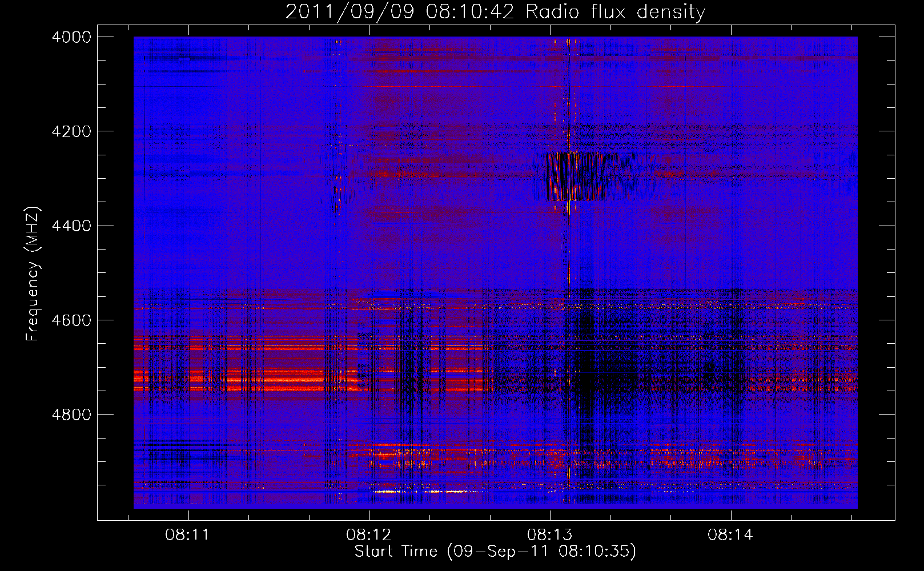
Task: Click the "Start Time (09-Sep-11 08:10:35)" axis label
Action: (495, 552)
